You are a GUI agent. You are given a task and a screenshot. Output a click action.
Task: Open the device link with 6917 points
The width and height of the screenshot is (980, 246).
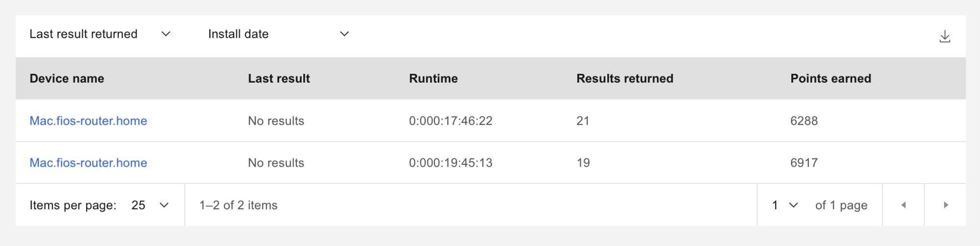(x=88, y=163)
